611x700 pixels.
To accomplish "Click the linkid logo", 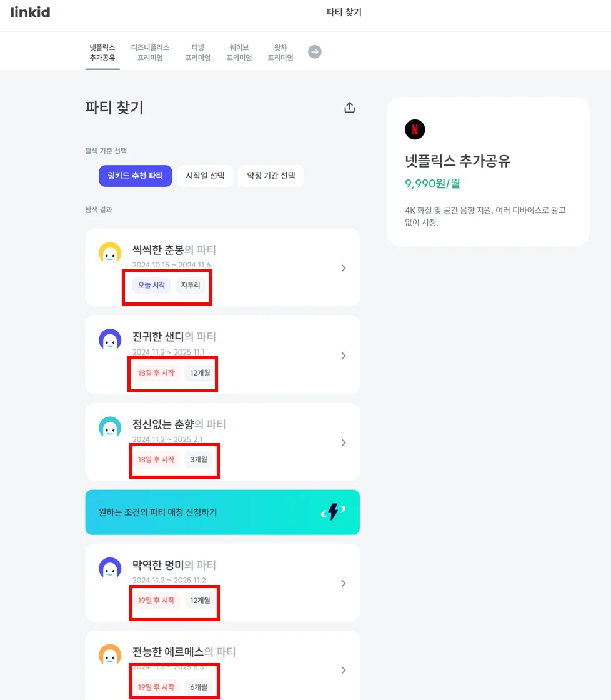I will 30,12.
